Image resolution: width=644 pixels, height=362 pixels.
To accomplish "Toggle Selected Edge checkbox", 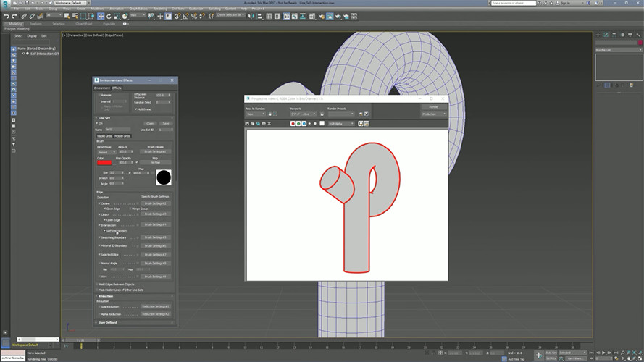I will click(x=99, y=255).
